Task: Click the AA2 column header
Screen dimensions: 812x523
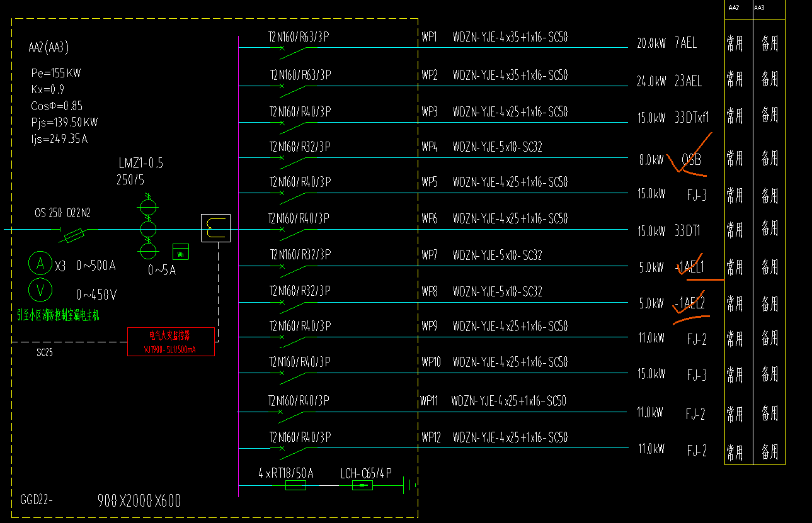Action: pos(733,8)
